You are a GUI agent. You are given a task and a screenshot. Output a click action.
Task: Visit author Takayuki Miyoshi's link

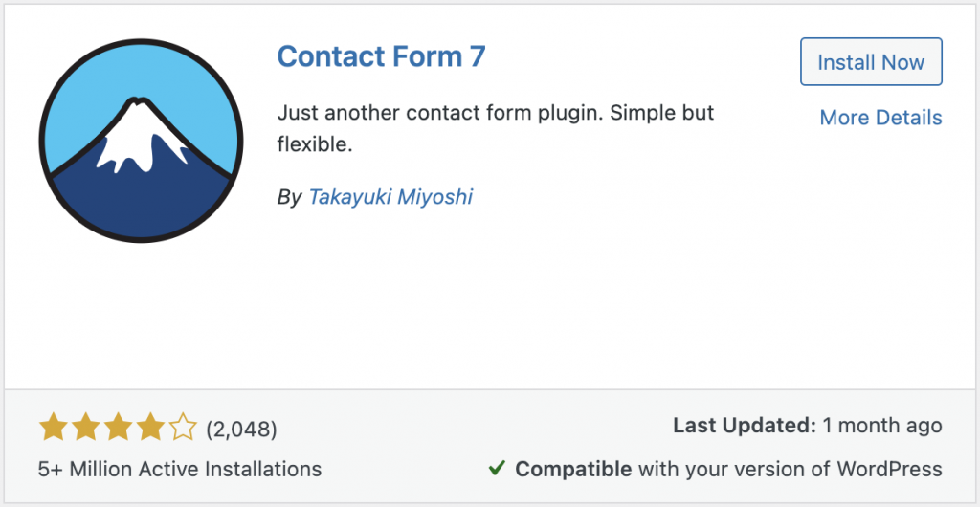[x=390, y=197]
